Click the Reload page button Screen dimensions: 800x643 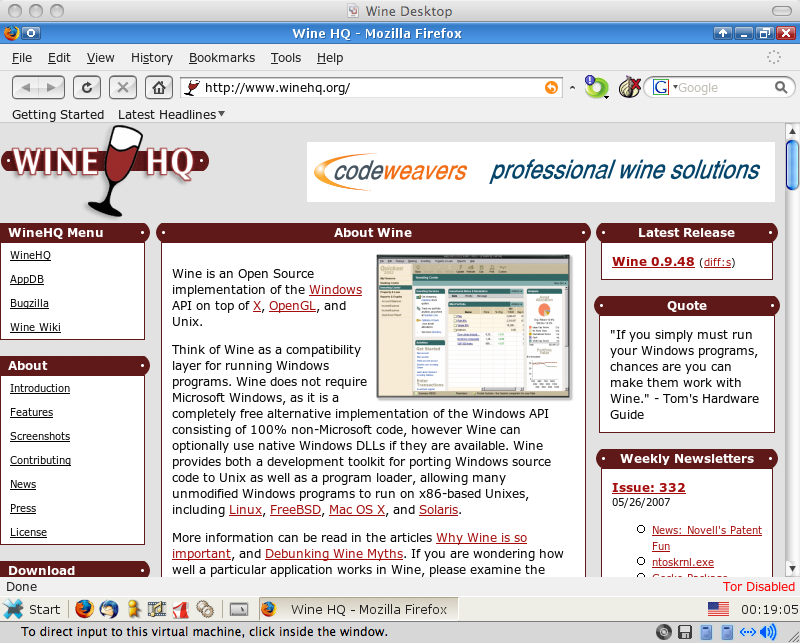point(87,87)
